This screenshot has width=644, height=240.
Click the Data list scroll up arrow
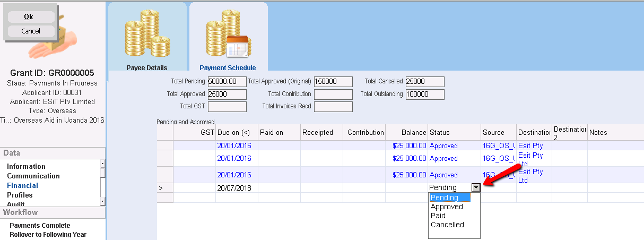pyautogui.click(x=102, y=163)
